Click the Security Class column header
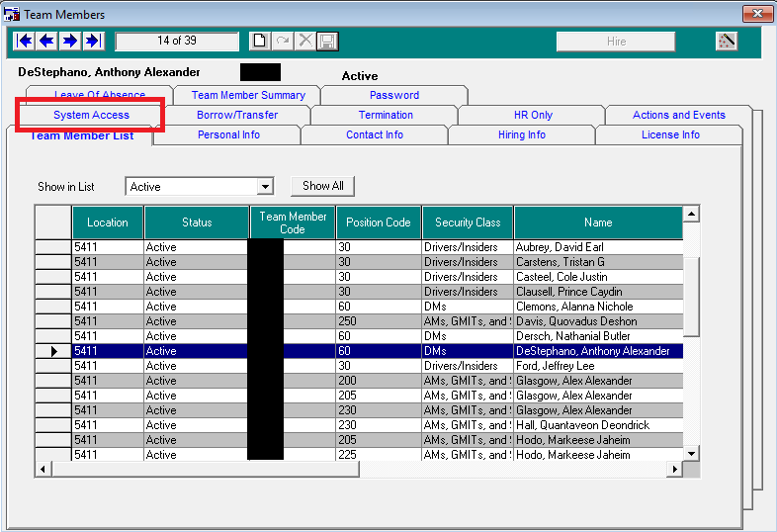This screenshot has height=532, width=777. 468,222
